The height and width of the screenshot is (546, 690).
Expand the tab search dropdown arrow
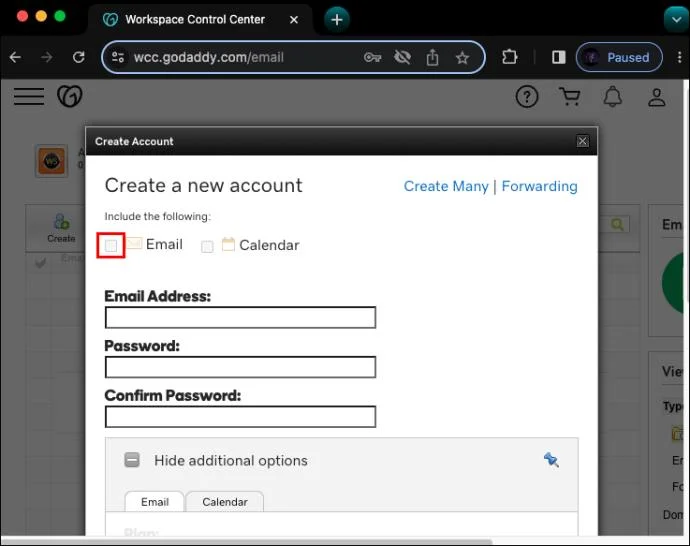pyautogui.click(x=676, y=19)
